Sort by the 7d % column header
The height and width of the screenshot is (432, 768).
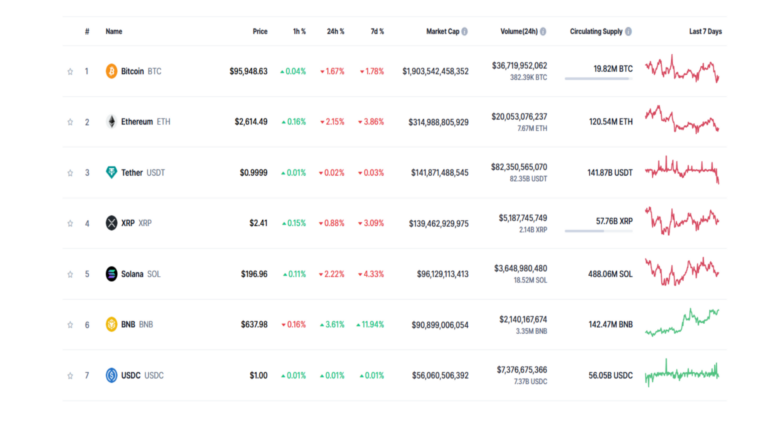point(374,31)
